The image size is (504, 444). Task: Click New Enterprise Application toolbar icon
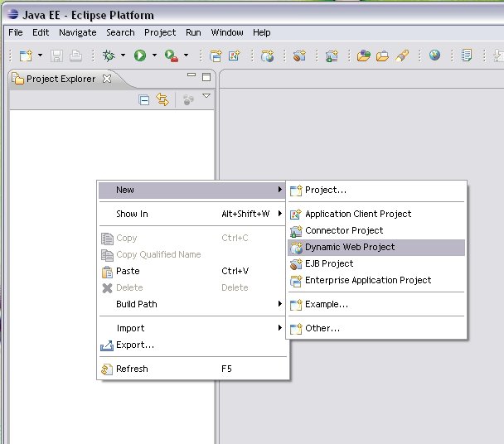(x=216, y=55)
